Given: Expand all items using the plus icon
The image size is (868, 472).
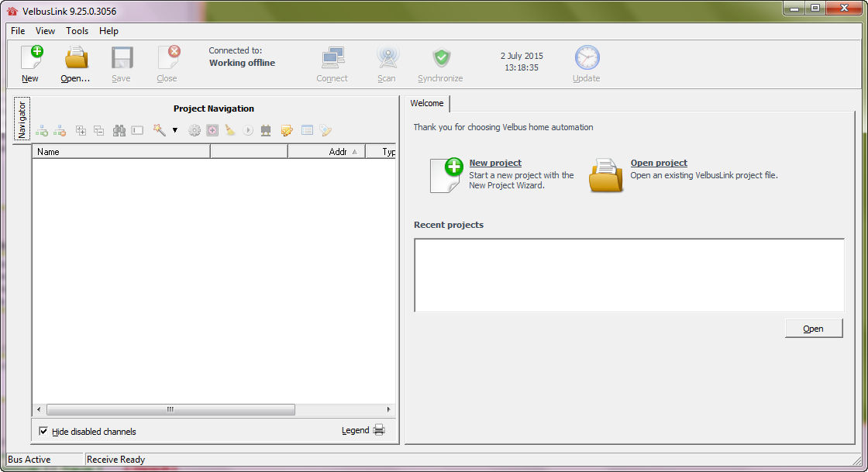Looking at the screenshot, I should click(80, 130).
